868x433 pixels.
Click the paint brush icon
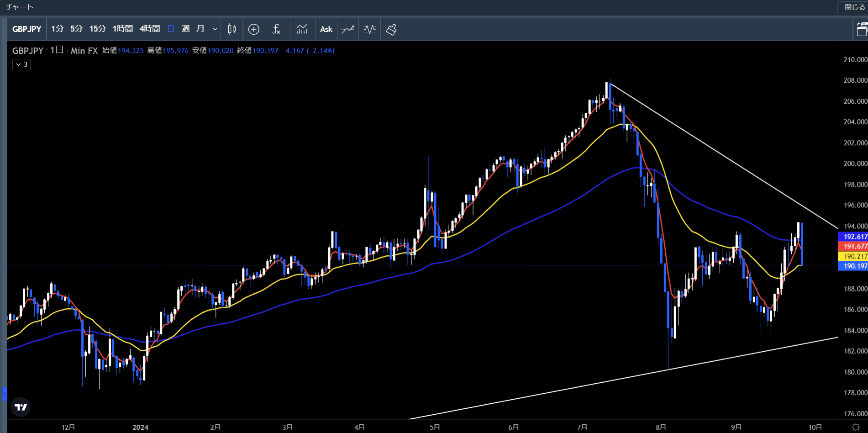tap(391, 29)
